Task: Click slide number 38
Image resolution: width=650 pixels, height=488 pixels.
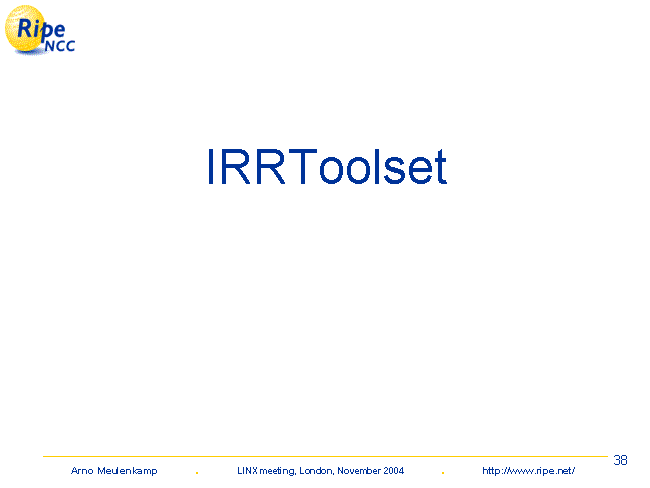Action: pos(620,460)
